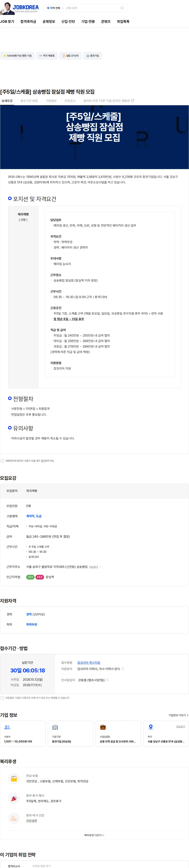
Task: Expand the 인사담당자 강동열 contact details
Action: (x=107, y=680)
